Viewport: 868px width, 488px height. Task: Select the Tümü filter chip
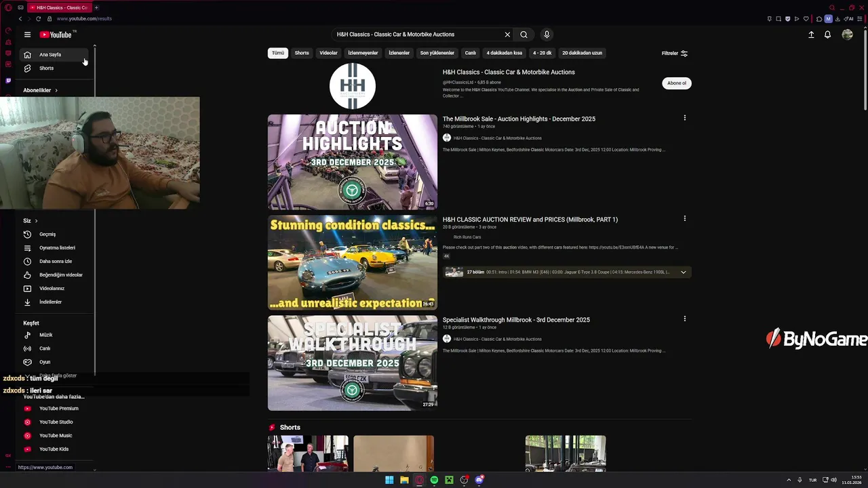pyautogui.click(x=278, y=53)
